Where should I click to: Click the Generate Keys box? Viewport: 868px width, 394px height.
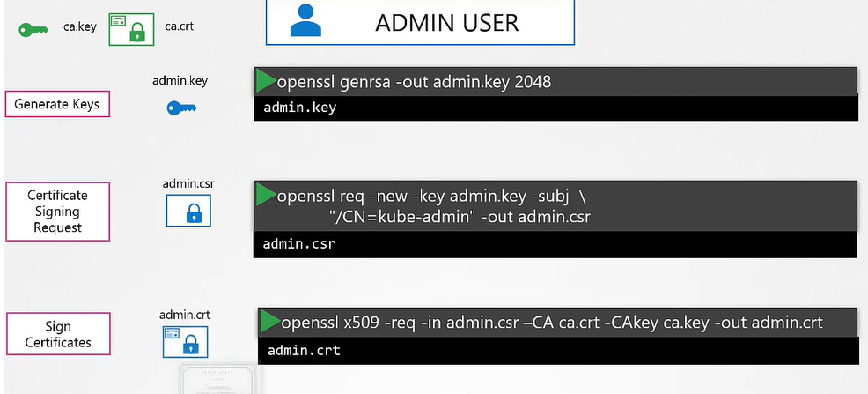tap(56, 104)
